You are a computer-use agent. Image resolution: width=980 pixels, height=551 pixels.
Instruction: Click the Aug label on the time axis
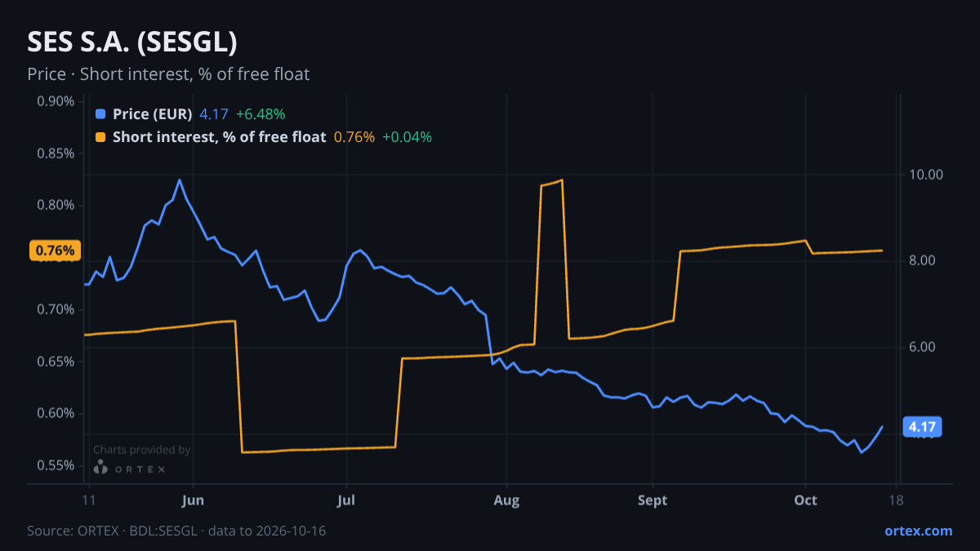pos(507,500)
